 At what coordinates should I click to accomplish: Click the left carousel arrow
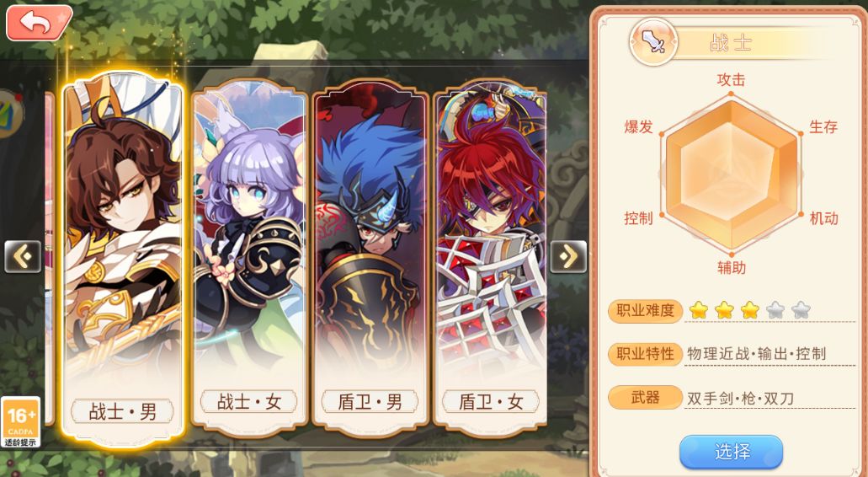[23, 256]
